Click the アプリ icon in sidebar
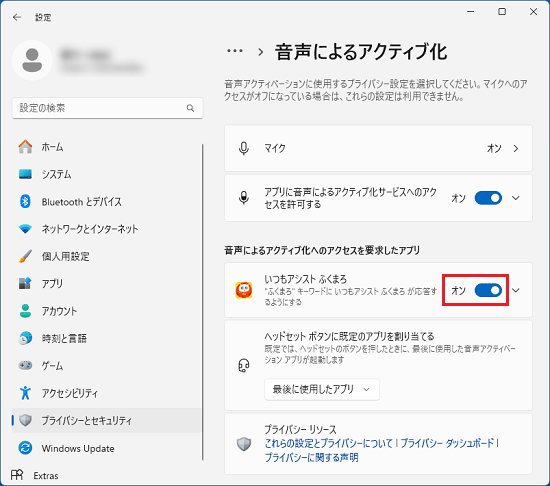The height and width of the screenshot is (486, 550). pos(25,283)
